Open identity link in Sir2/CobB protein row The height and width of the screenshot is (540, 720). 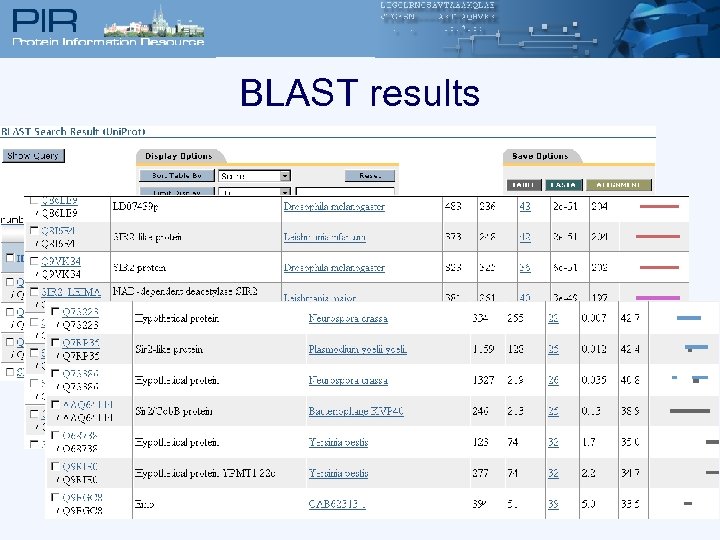pos(553,411)
